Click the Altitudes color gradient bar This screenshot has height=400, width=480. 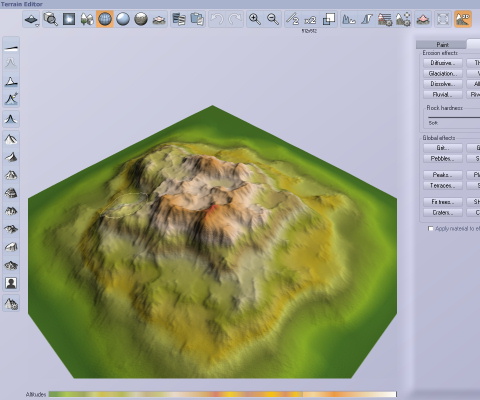coord(223,394)
